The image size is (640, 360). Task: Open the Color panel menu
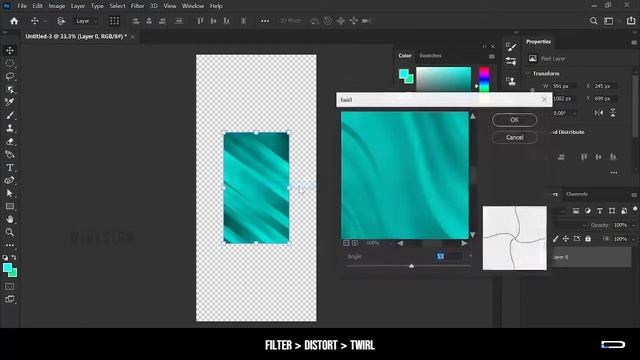tap(492, 56)
